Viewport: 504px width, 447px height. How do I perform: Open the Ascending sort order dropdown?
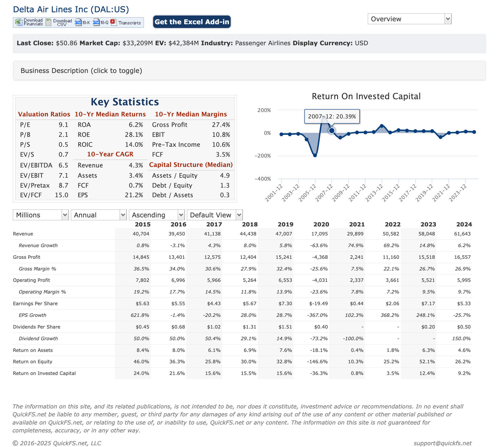click(x=157, y=215)
